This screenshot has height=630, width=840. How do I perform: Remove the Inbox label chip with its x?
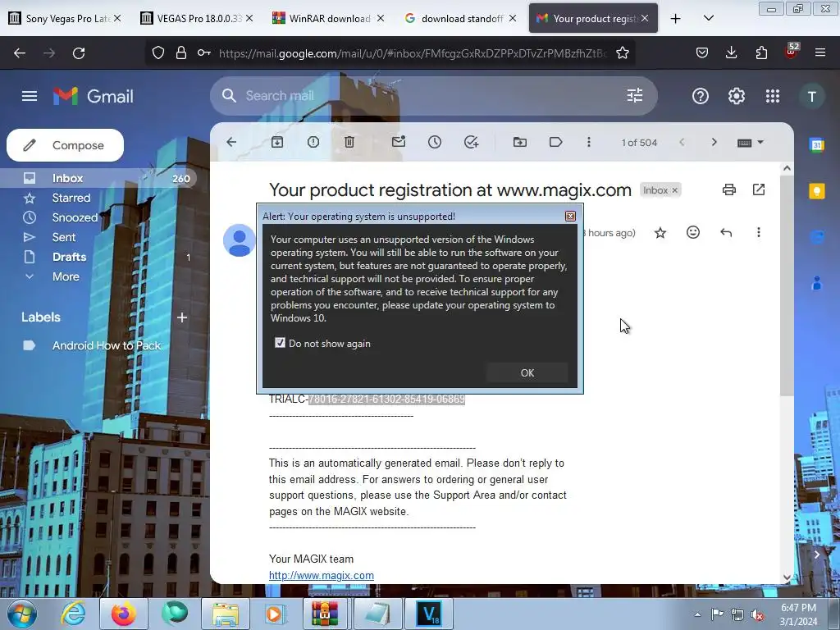(675, 190)
